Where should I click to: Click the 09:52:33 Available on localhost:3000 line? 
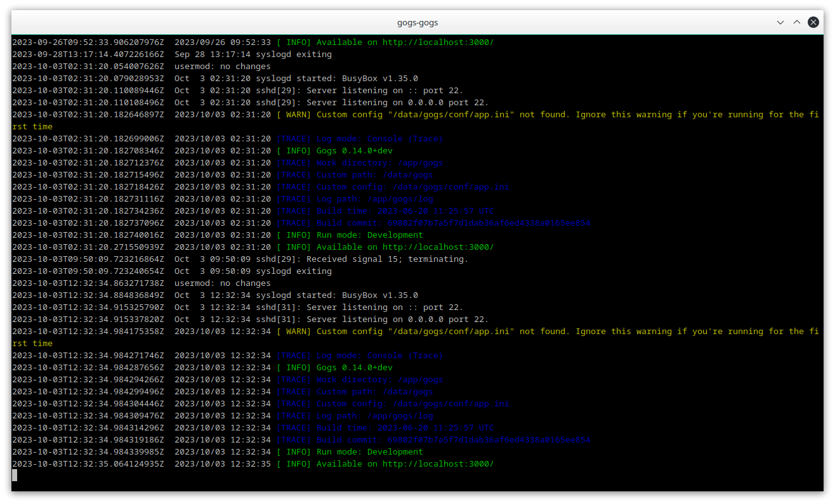click(x=253, y=42)
